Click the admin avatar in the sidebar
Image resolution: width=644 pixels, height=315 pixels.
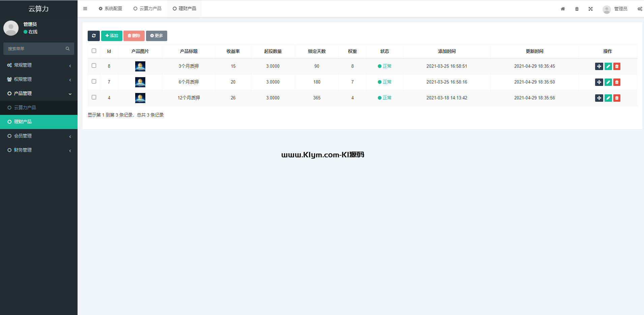pyautogui.click(x=11, y=28)
